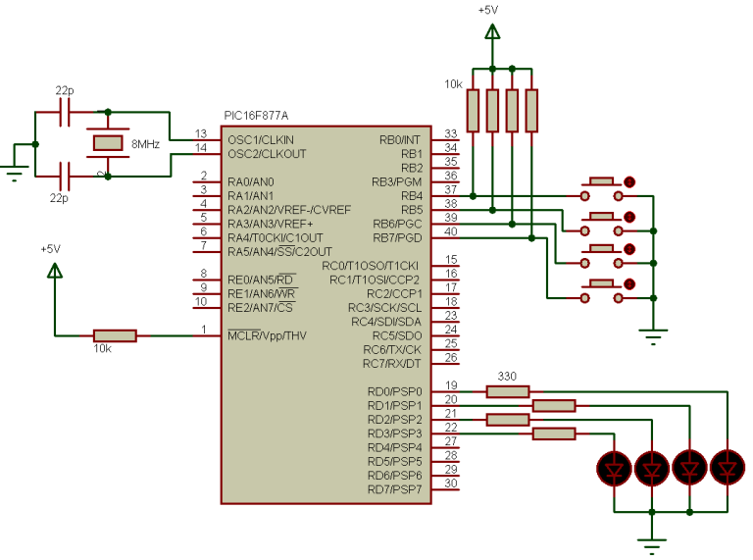The image size is (753, 560).
Task: Click the 8MHz crystal oscillator symbol
Action: (108, 142)
